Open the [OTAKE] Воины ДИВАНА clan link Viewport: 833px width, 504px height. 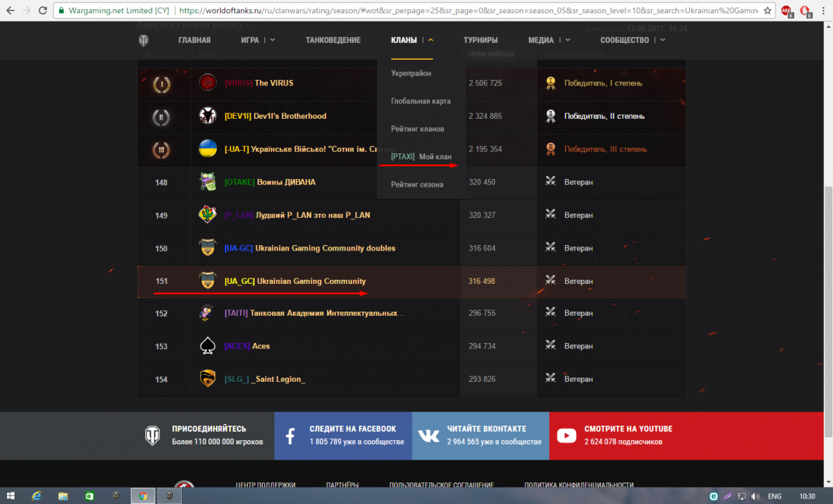click(270, 182)
